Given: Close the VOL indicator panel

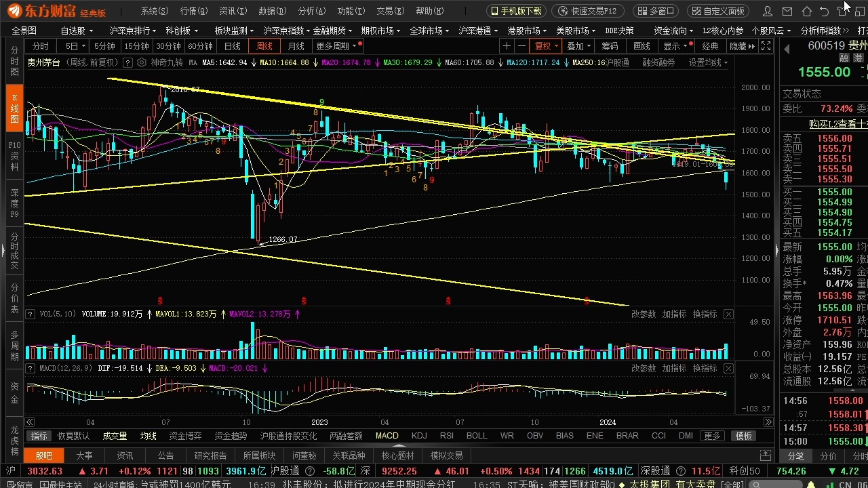Looking at the screenshot, I should pyautogui.click(x=728, y=314).
